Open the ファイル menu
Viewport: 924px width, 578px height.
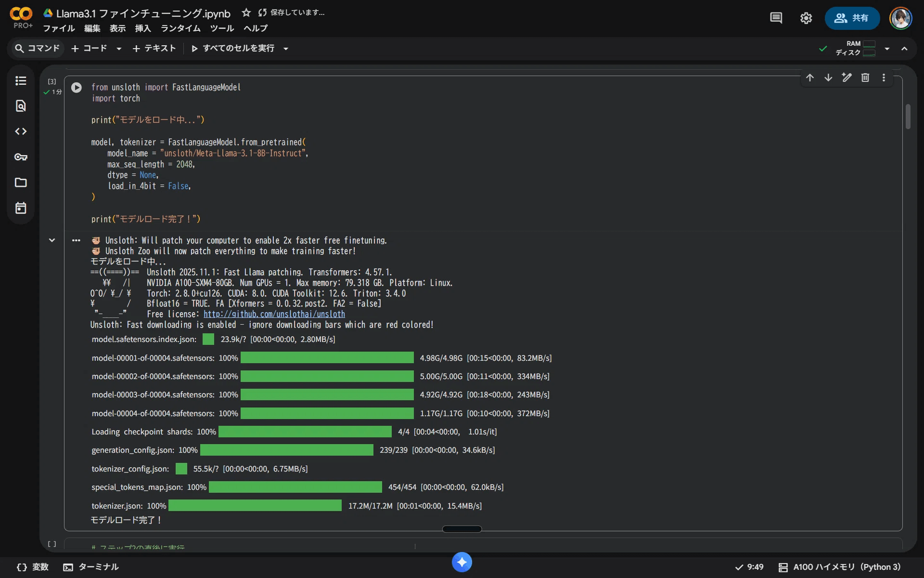[59, 28]
